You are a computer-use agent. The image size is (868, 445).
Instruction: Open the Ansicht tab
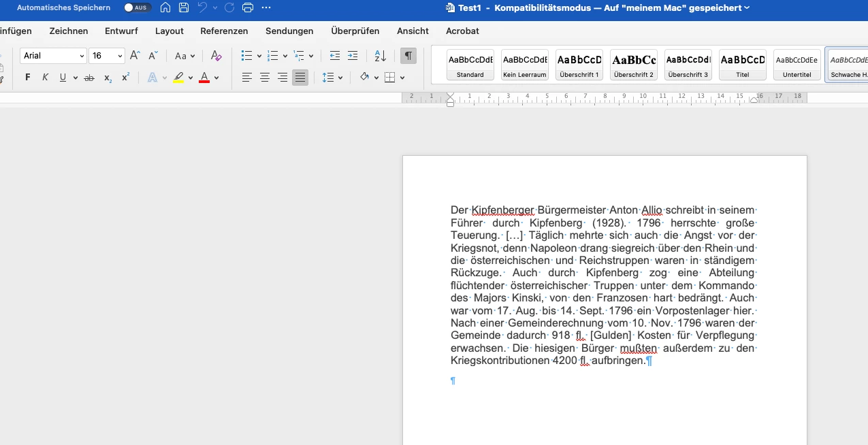[413, 31]
